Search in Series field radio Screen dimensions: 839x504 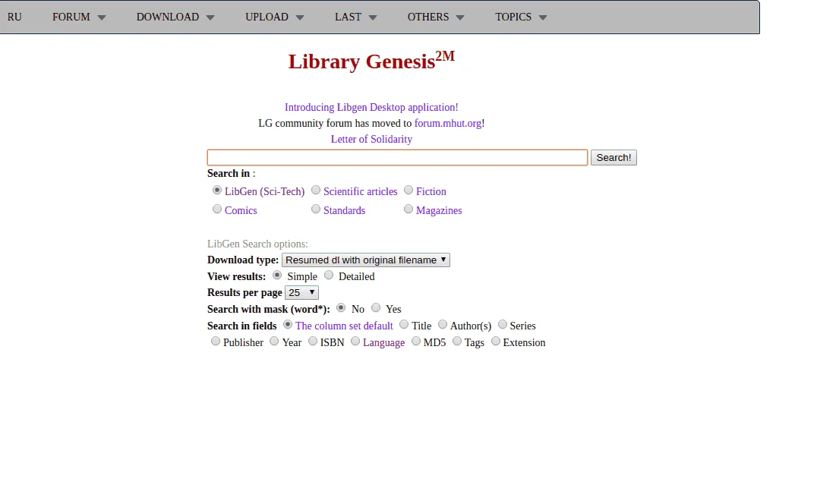[503, 324]
